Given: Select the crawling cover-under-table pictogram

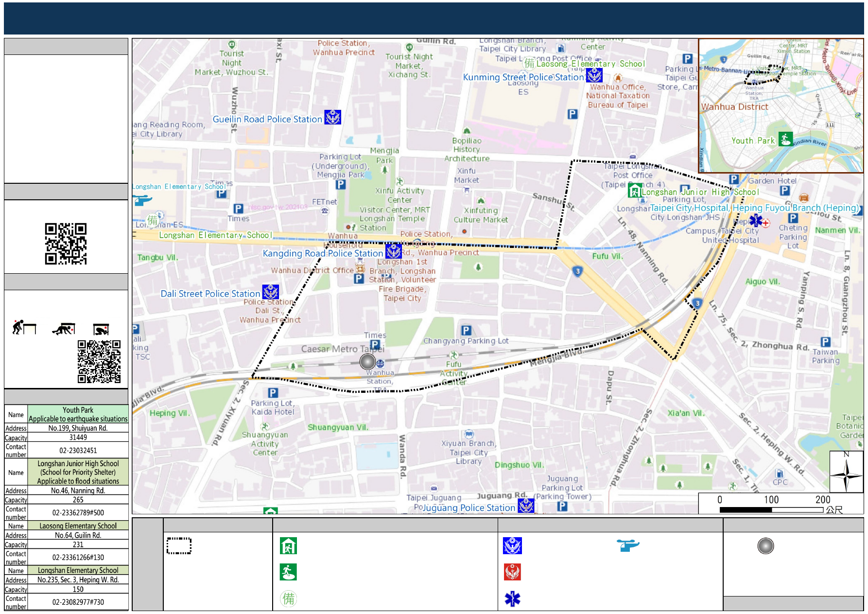Looking at the screenshot, I should tap(64, 329).
